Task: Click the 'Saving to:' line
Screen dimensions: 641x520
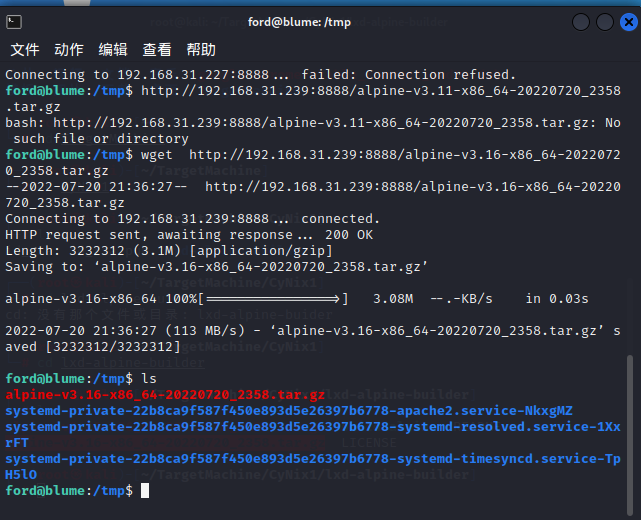Action: (216, 267)
